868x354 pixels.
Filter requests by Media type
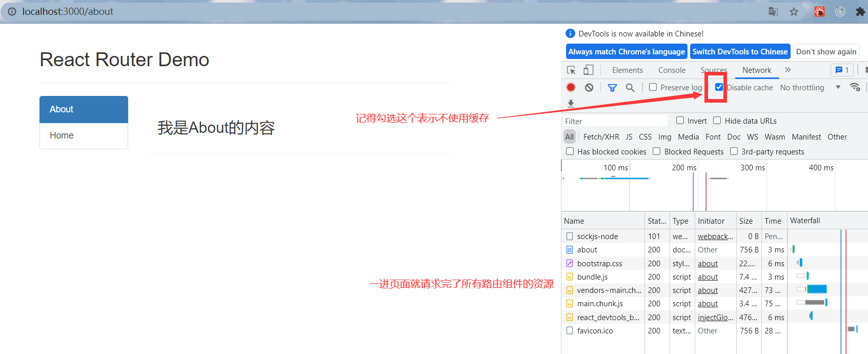[688, 137]
